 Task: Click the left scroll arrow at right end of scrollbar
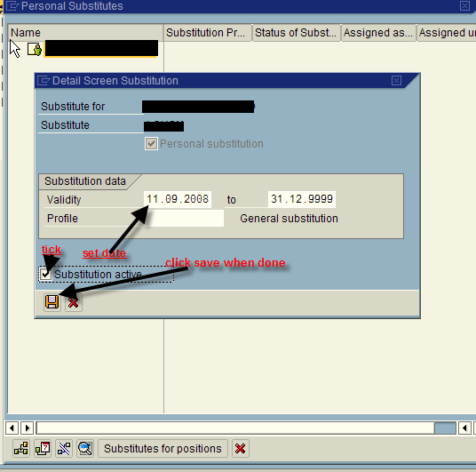(464, 428)
